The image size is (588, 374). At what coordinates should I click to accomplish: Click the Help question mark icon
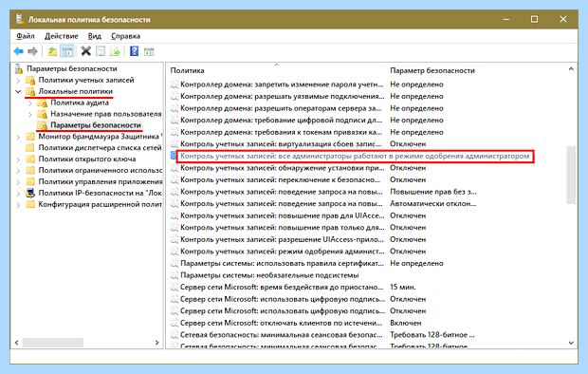point(135,51)
